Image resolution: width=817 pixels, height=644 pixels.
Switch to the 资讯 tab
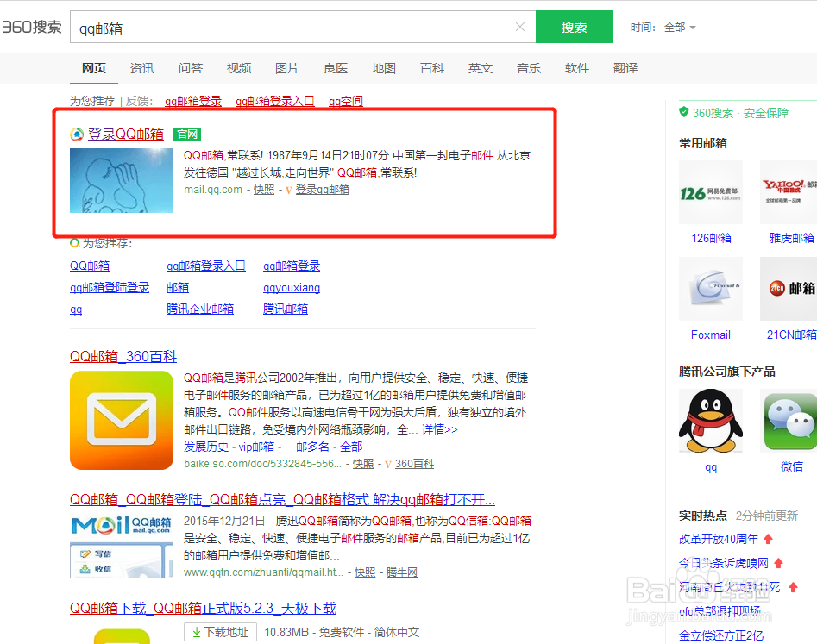click(142, 68)
